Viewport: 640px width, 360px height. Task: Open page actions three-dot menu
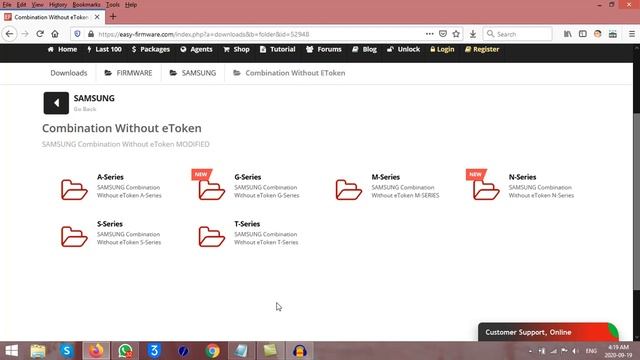(x=429, y=34)
